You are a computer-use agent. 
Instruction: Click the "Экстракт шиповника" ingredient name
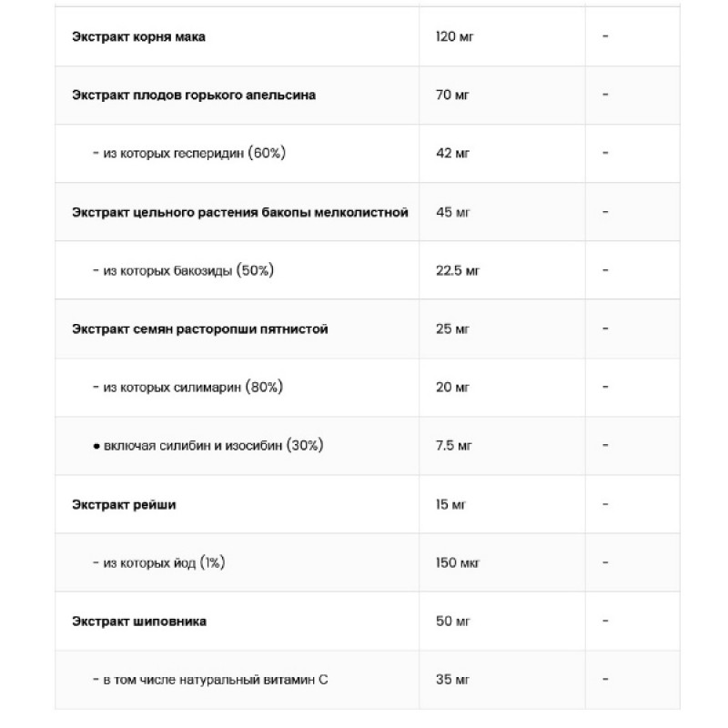tap(139, 622)
